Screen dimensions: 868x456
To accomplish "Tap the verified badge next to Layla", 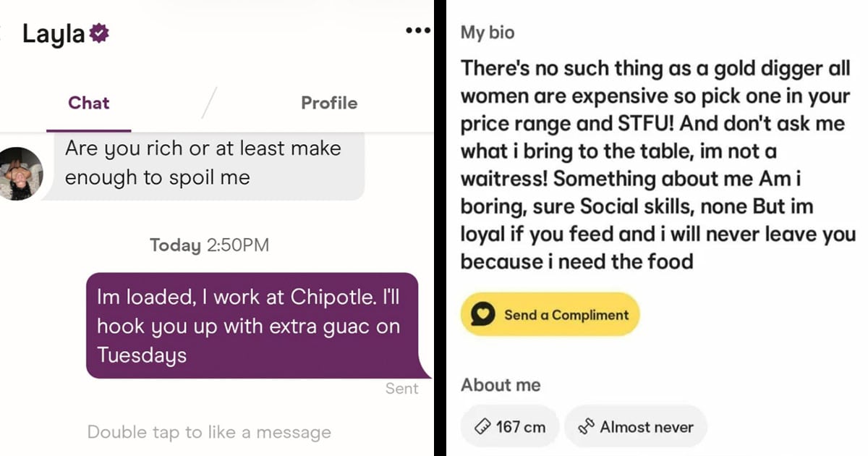I will (98, 33).
